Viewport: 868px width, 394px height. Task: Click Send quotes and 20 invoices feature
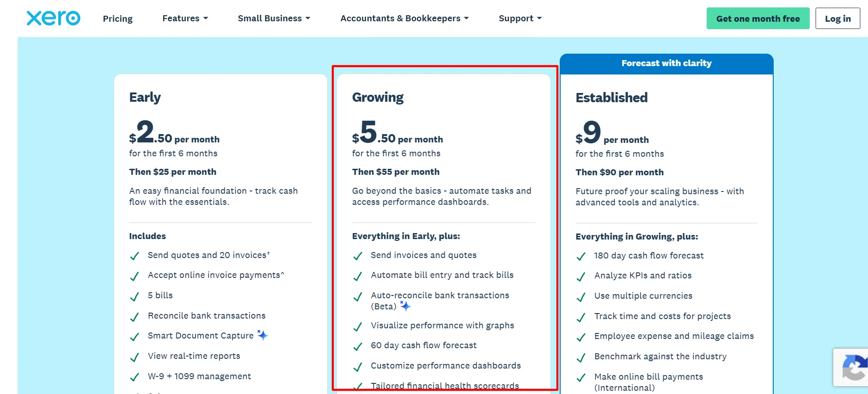pos(209,255)
